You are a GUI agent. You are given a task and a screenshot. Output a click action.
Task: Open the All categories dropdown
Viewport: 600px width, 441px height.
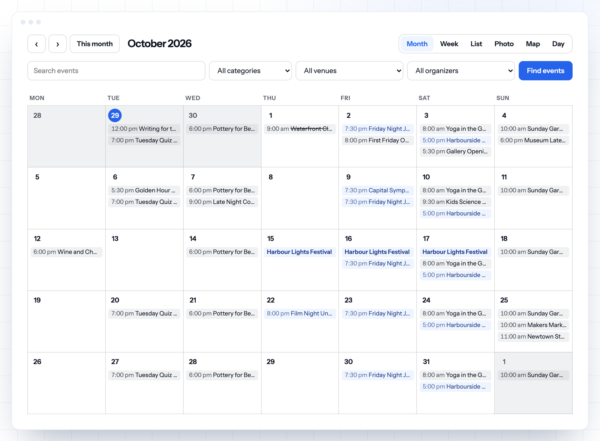coord(251,71)
